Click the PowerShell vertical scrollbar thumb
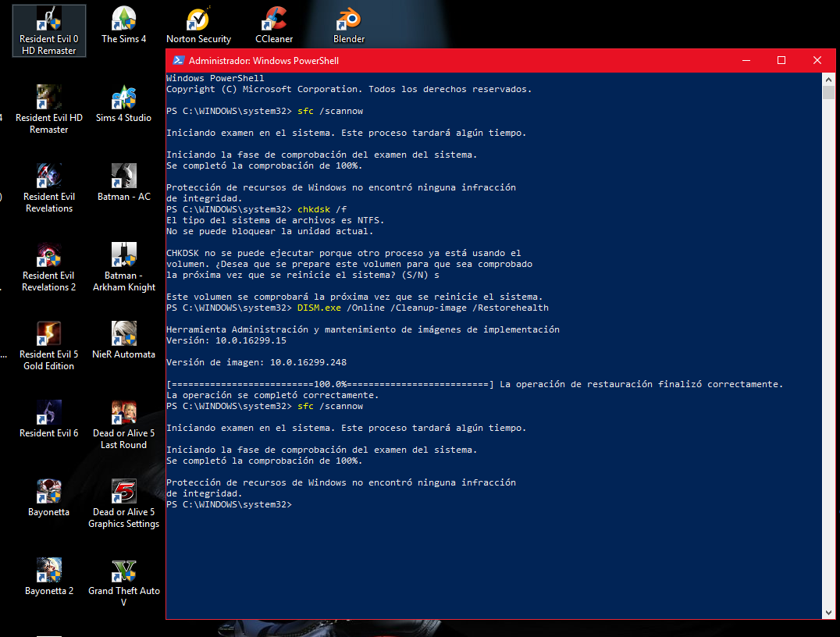 point(828,93)
